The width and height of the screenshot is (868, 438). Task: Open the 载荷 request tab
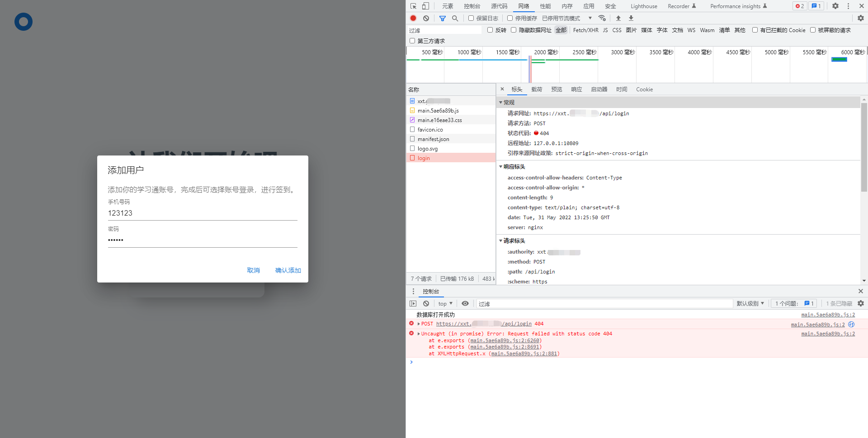[x=537, y=89]
